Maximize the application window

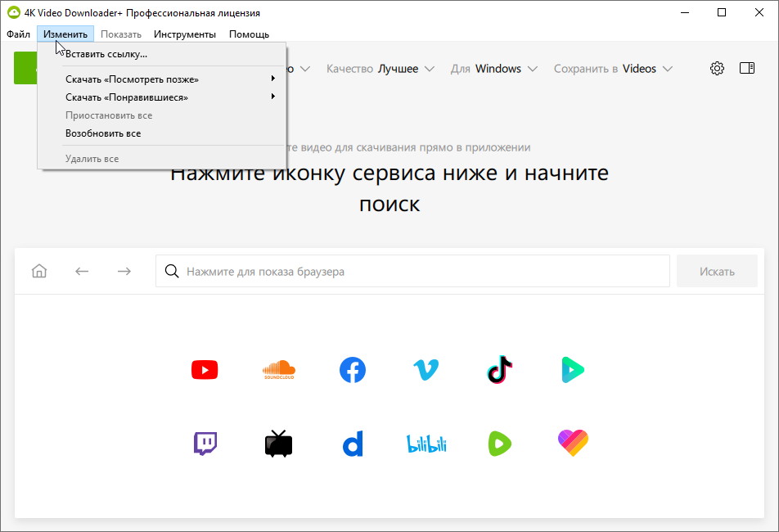tap(722, 12)
